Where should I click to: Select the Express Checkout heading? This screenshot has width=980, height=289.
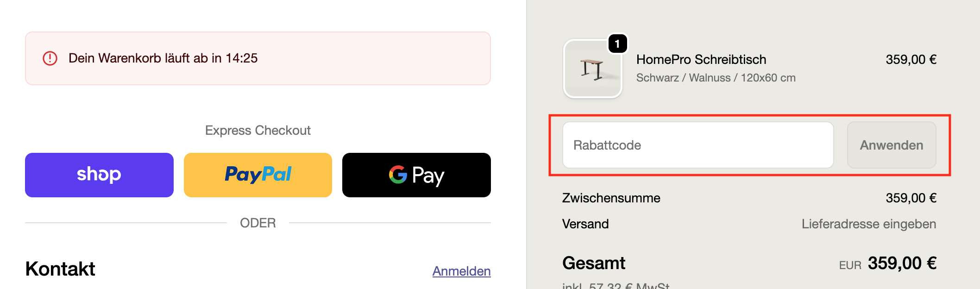[258, 130]
